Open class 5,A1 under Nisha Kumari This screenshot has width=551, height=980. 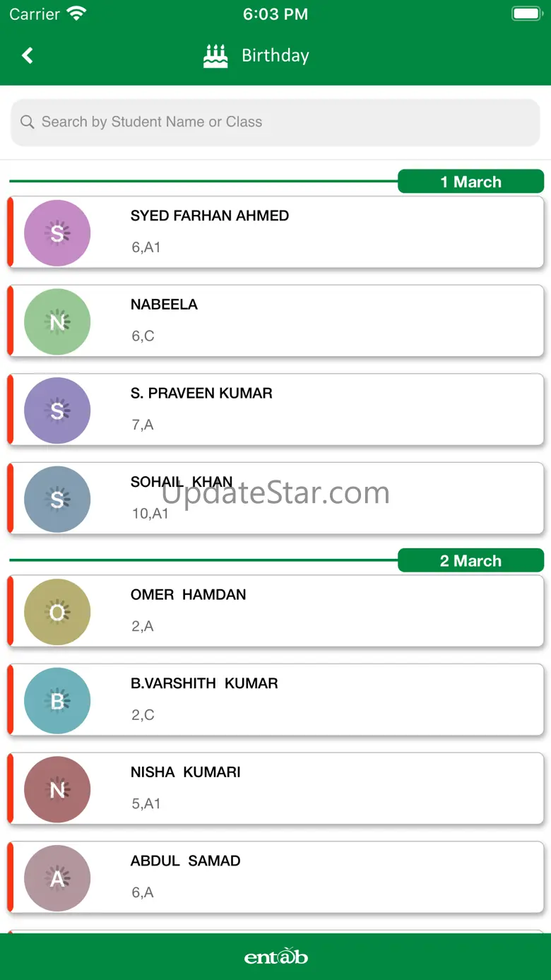click(x=146, y=803)
